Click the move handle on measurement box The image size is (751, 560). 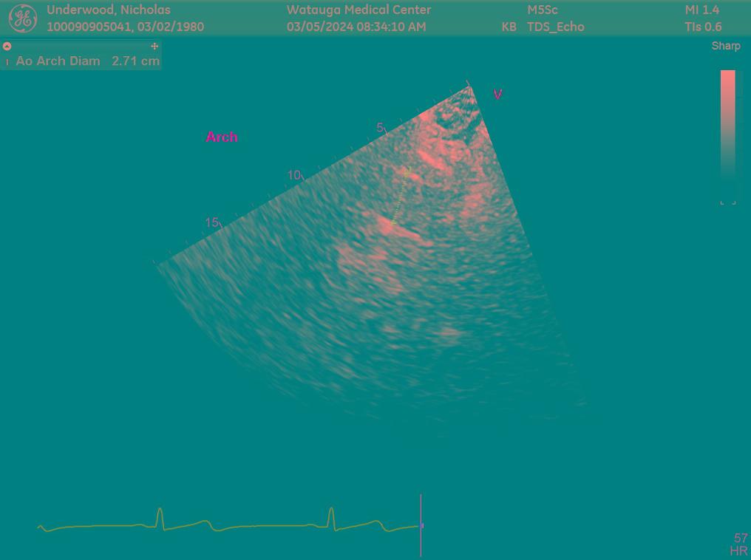click(x=154, y=46)
